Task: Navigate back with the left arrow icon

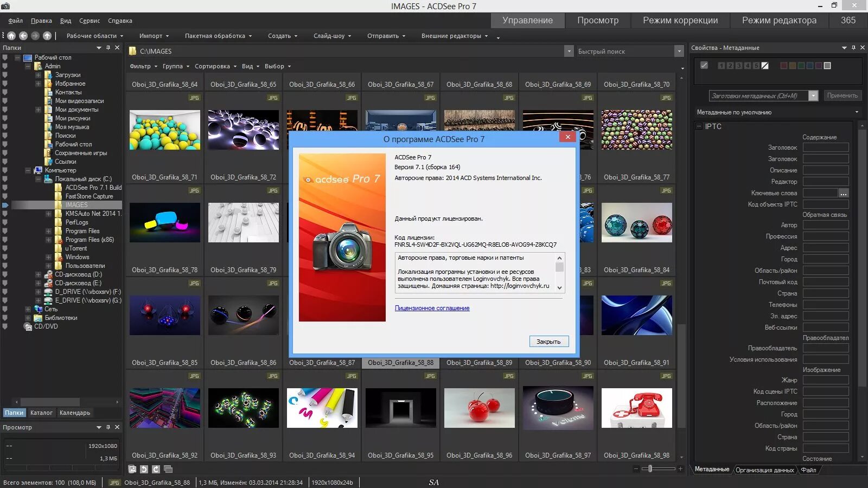Action: (x=23, y=36)
